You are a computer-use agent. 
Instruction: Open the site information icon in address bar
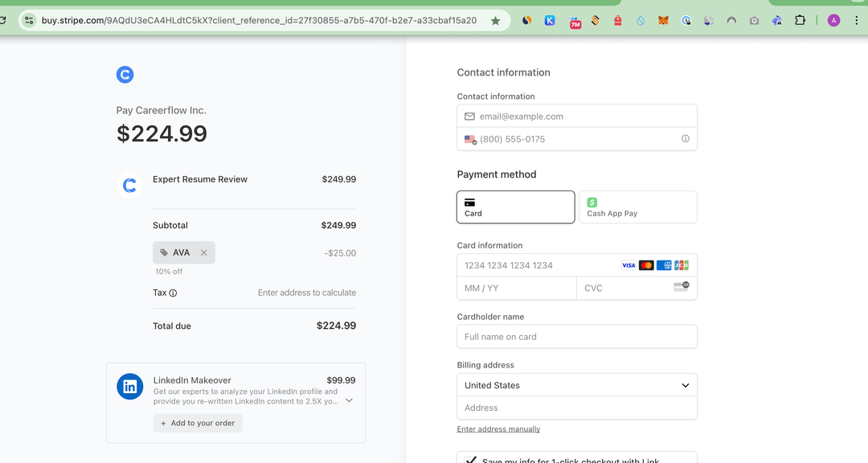coord(29,21)
